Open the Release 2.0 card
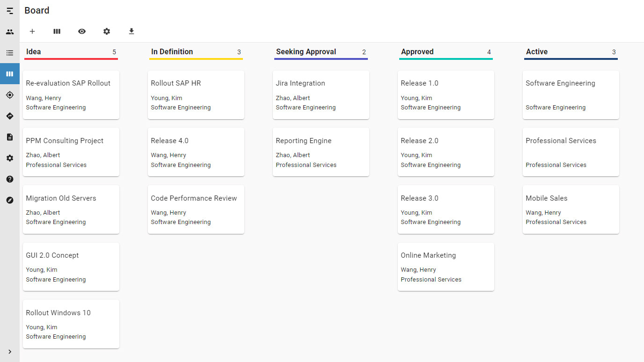 pyautogui.click(x=446, y=152)
